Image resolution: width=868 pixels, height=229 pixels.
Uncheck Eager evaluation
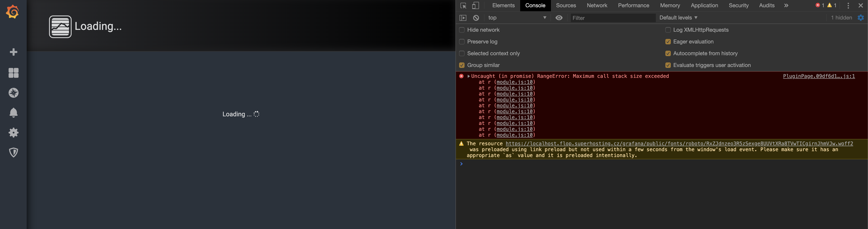(x=668, y=41)
